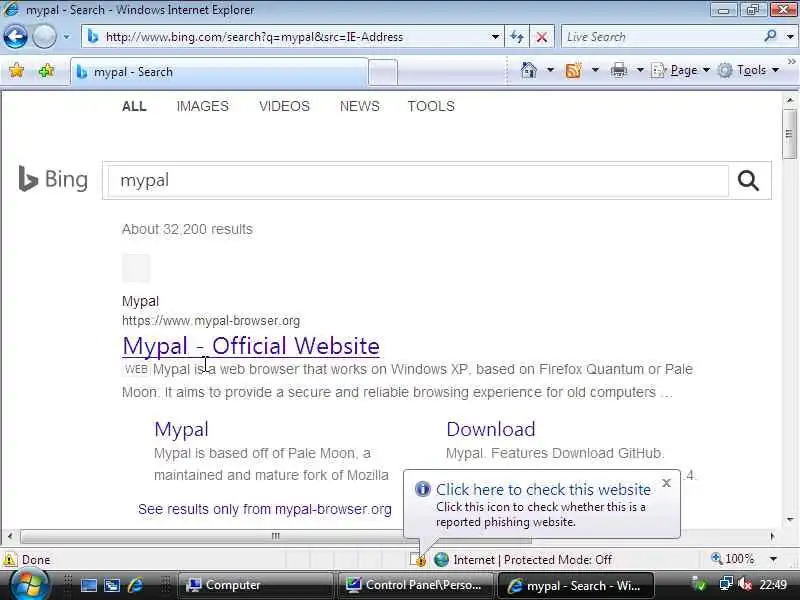Click the Internet zone globe icon
The image size is (800, 600).
pyautogui.click(x=441, y=560)
